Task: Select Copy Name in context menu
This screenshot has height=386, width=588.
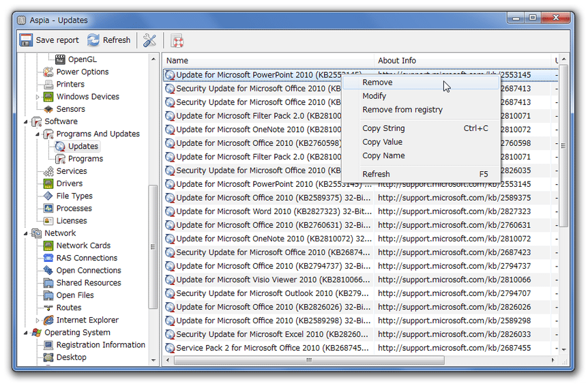Action: 421,155
